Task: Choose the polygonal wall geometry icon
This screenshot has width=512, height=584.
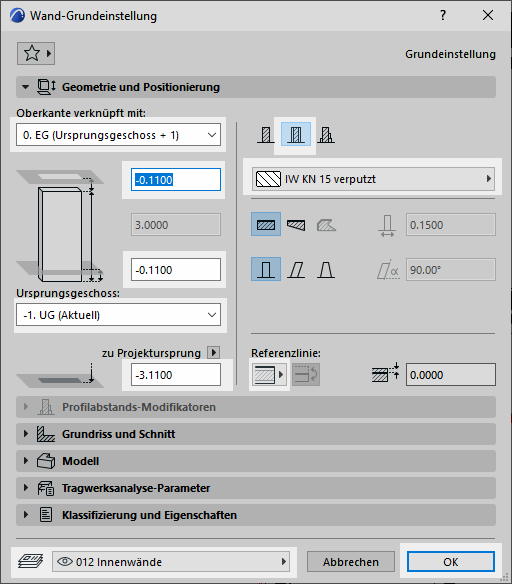Action: pyautogui.click(x=326, y=225)
